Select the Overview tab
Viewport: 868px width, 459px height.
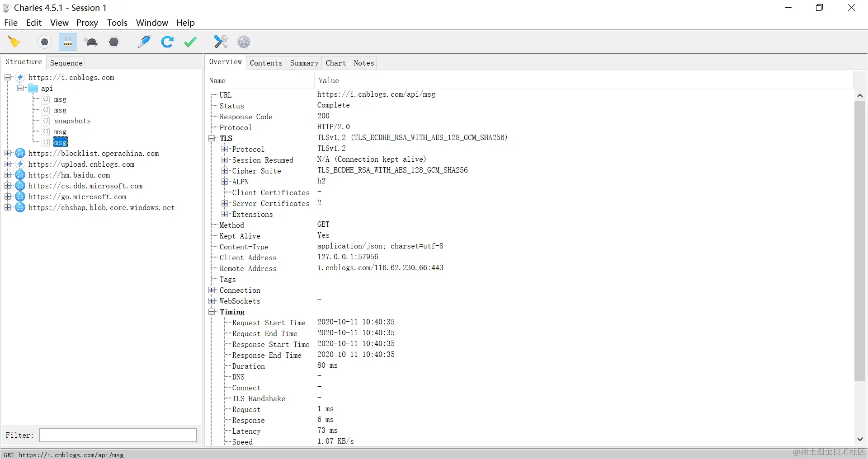point(225,62)
